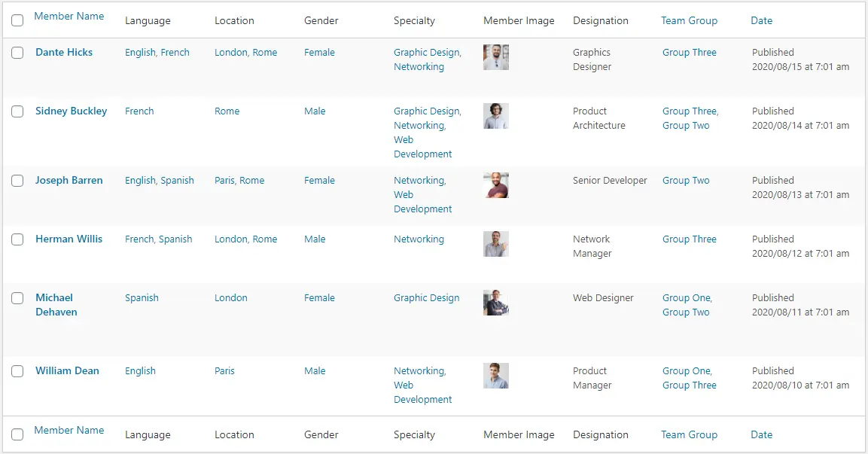868x454 pixels.
Task: Open Dante Hicks member photo thumbnail
Action: [x=495, y=57]
